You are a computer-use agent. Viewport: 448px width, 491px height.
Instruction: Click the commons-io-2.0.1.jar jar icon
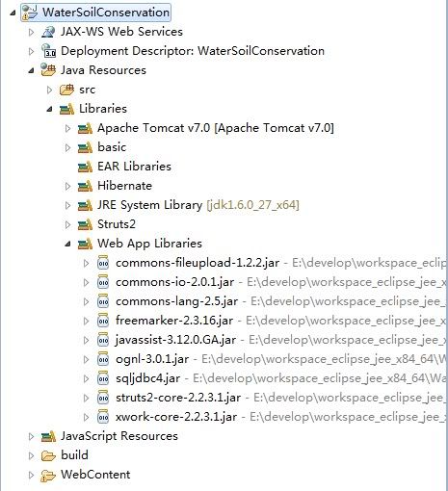tap(103, 282)
